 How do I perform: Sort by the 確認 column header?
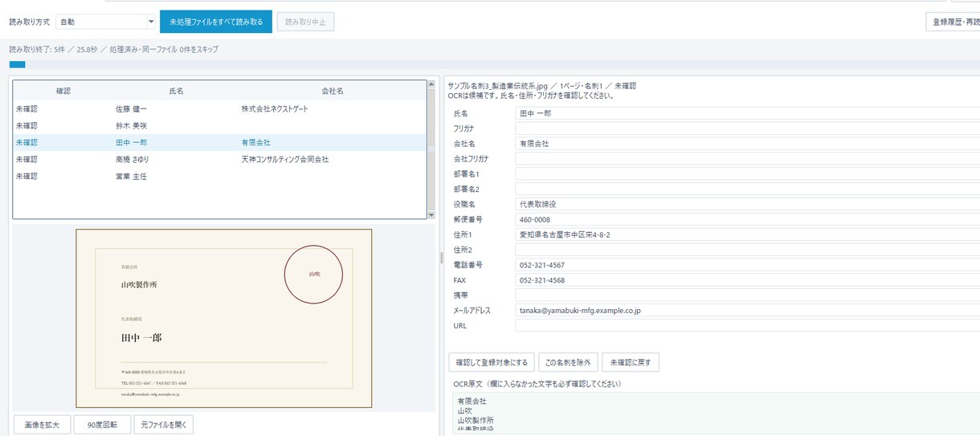(63, 91)
